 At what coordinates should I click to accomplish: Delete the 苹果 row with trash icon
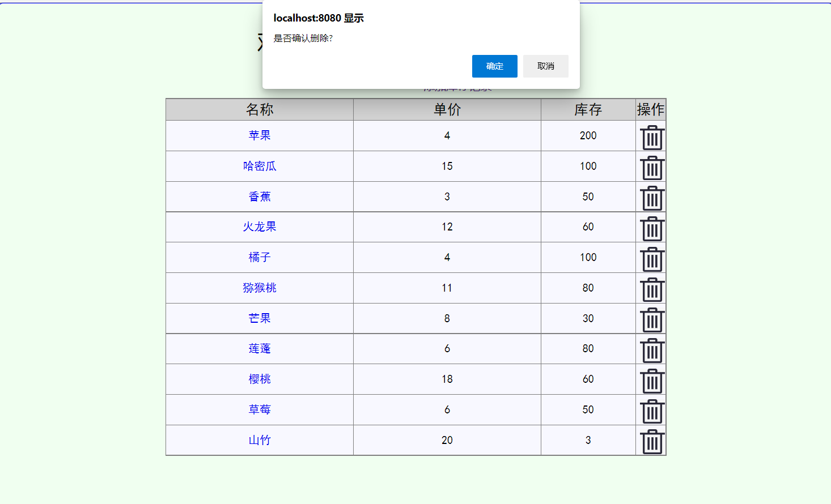coord(652,138)
